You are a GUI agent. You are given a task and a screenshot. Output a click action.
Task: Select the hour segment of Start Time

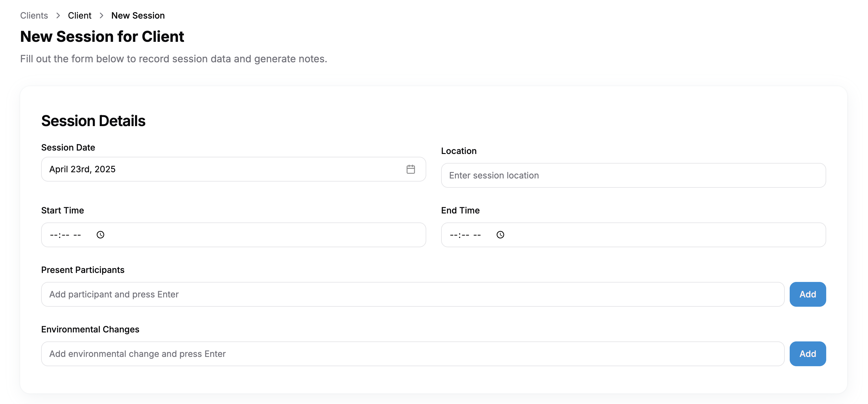point(54,235)
